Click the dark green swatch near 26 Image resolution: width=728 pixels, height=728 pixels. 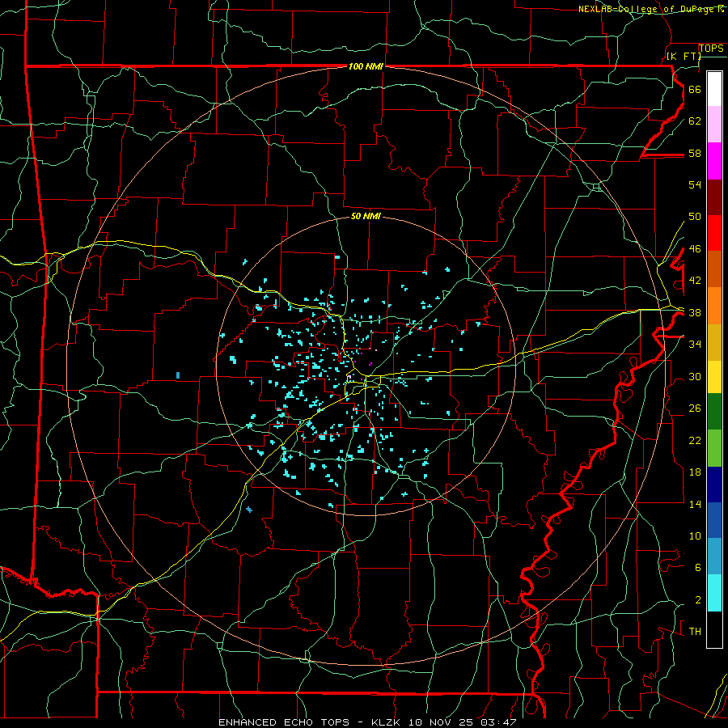(714, 412)
